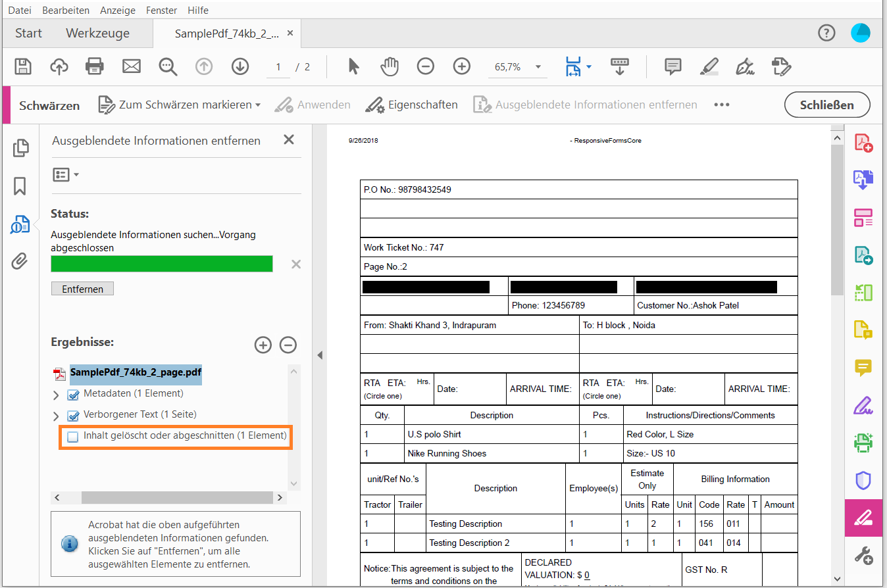Open the Protect shield tool
Screen dimensions: 887x588
pyautogui.click(x=863, y=480)
